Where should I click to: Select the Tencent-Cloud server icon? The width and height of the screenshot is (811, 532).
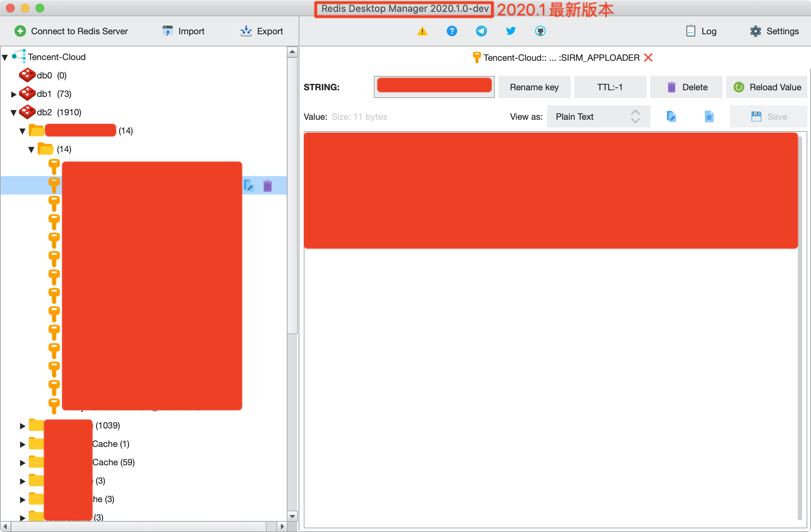(x=19, y=56)
